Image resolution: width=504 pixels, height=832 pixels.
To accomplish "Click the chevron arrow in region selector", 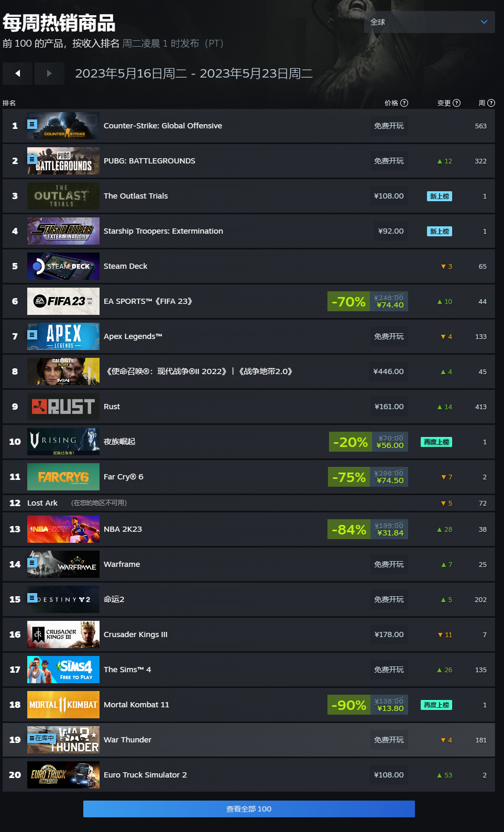I will click(484, 22).
